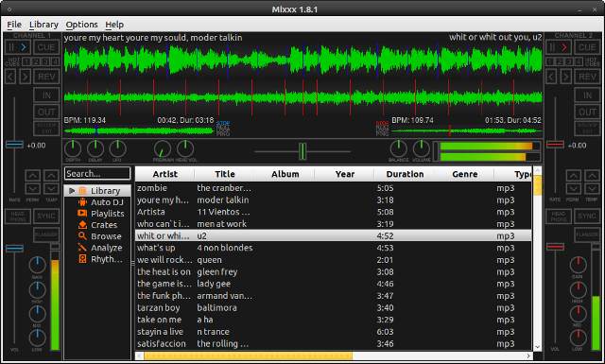Viewport: 605px width, 364px height.
Task: Click Channel 2 temporary rate up arrow
Action: (592, 176)
